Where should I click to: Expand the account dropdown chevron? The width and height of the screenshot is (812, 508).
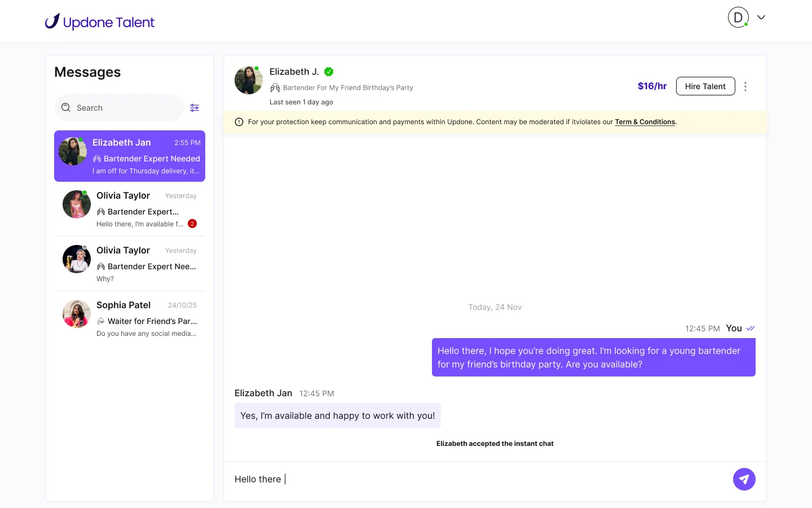click(761, 17)
